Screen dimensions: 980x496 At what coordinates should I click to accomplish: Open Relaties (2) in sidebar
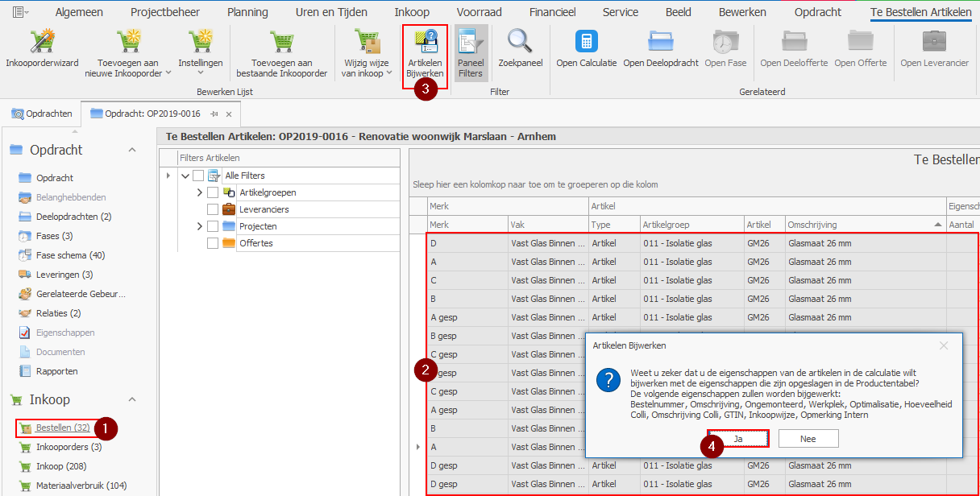click(58, 313)
